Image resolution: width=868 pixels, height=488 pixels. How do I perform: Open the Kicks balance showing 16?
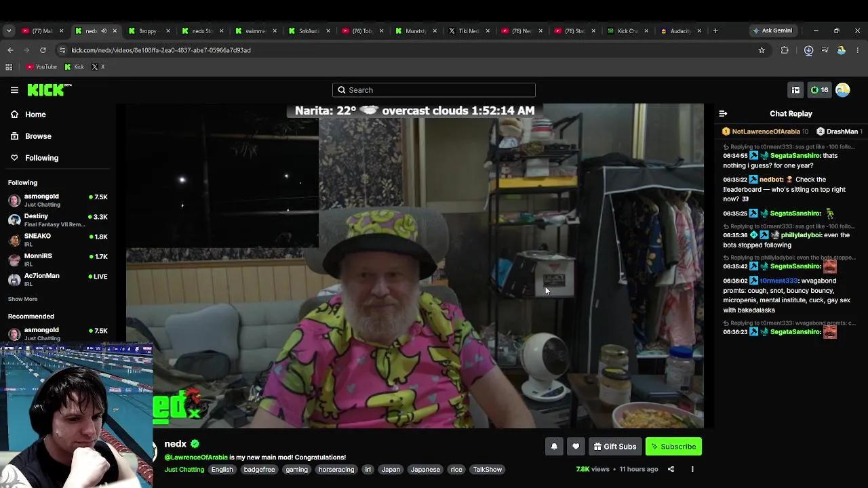tap(820, 89)
